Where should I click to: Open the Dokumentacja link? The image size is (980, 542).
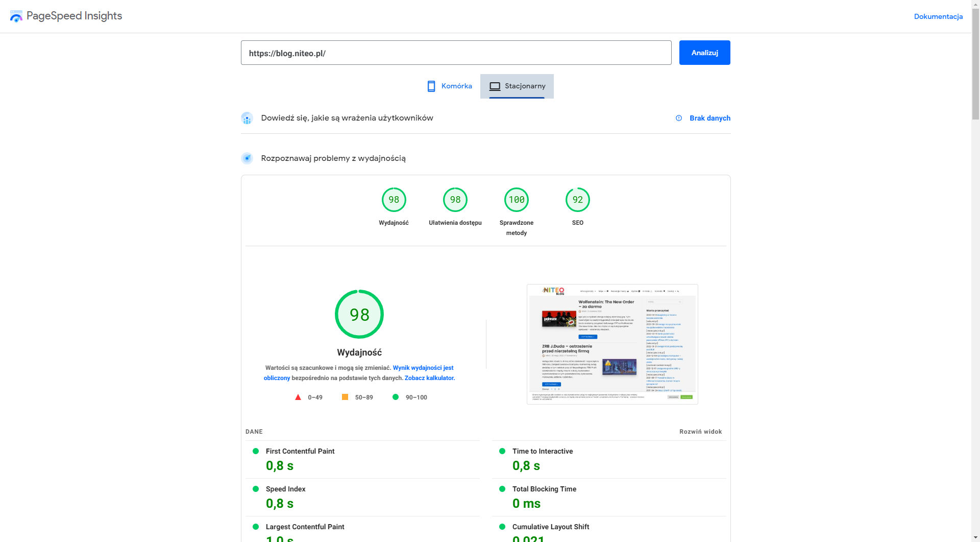(x=938, y=16)
